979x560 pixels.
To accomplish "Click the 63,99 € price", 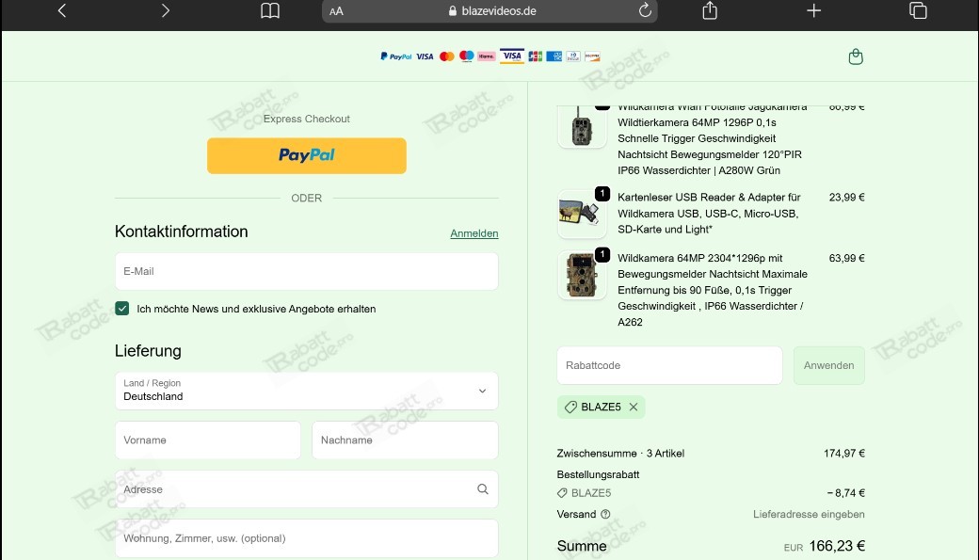I will click(x=846, y=258).
